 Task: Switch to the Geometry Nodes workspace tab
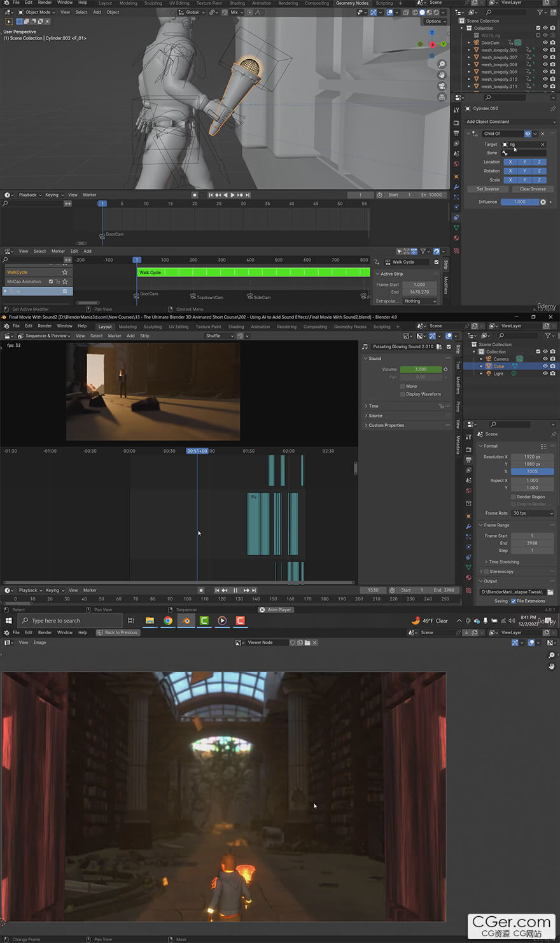tap(352, 3)
